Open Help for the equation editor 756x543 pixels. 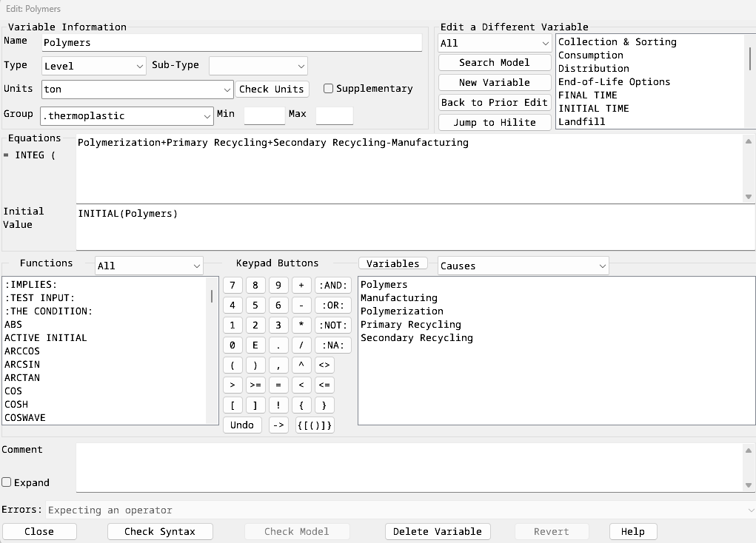coord(633,531)
